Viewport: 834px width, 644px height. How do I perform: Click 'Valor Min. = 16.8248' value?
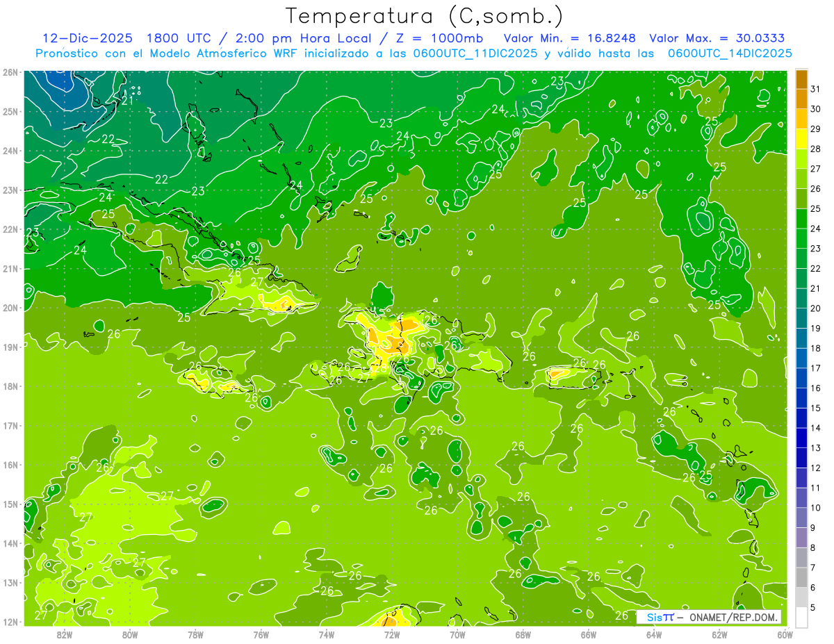(570, 38)
